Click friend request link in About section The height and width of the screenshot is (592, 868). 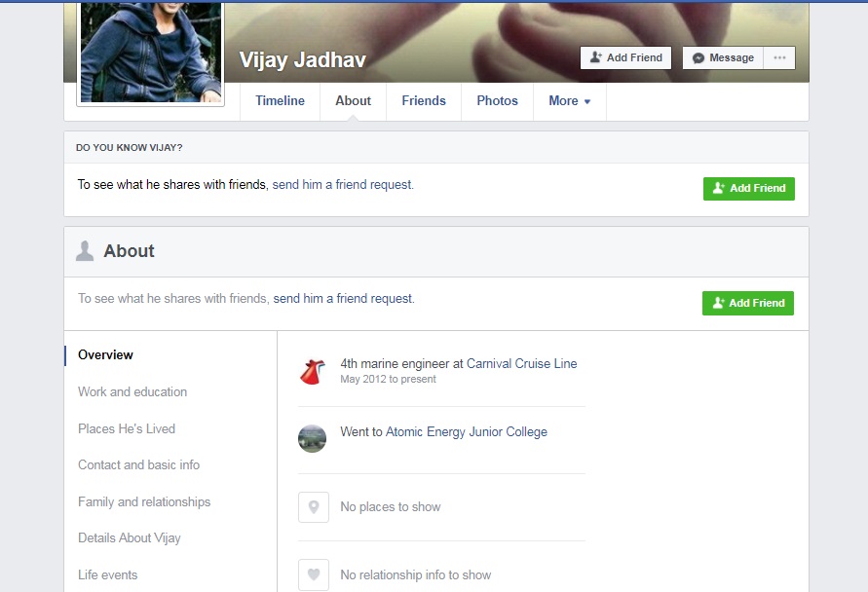[344, 299]
